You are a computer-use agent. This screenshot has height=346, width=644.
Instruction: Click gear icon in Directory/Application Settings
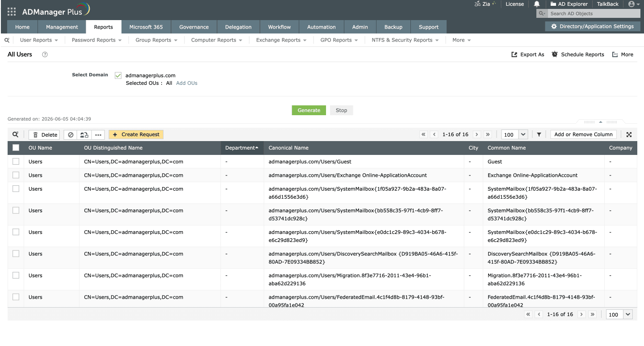point(554,26)
